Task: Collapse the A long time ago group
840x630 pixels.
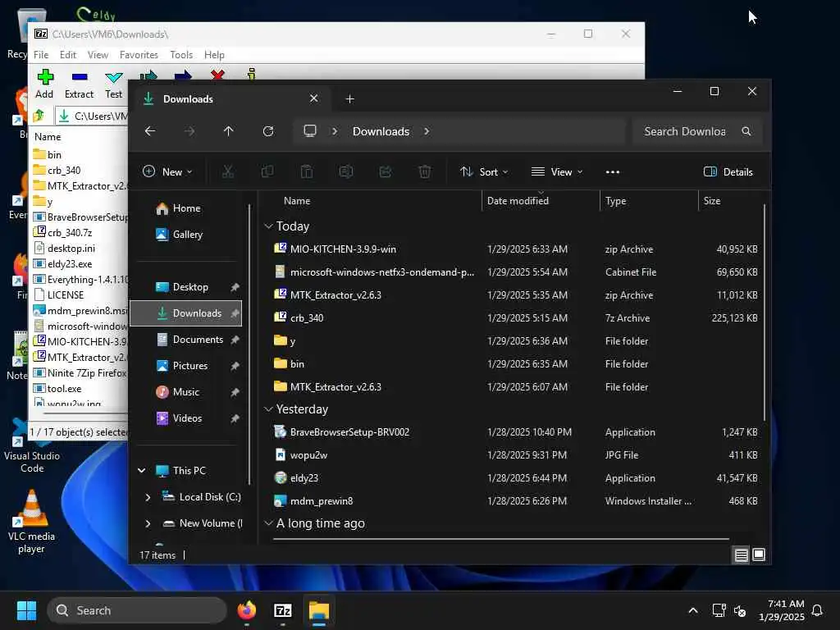Action: 268,523
